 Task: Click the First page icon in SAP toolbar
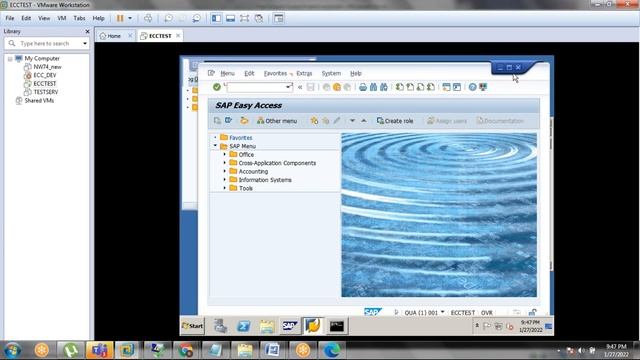pos(399,87)
